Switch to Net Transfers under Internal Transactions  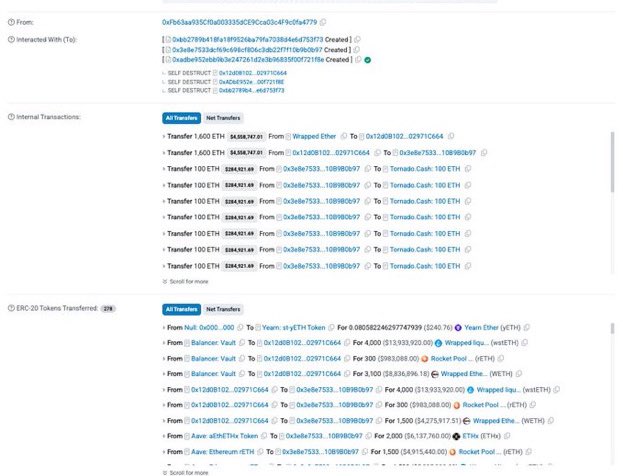click(223, 118)
